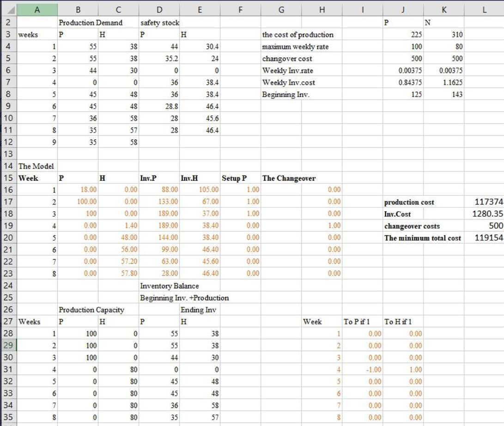
Task: Select safety stock P value 28.8
Action: 159,106
